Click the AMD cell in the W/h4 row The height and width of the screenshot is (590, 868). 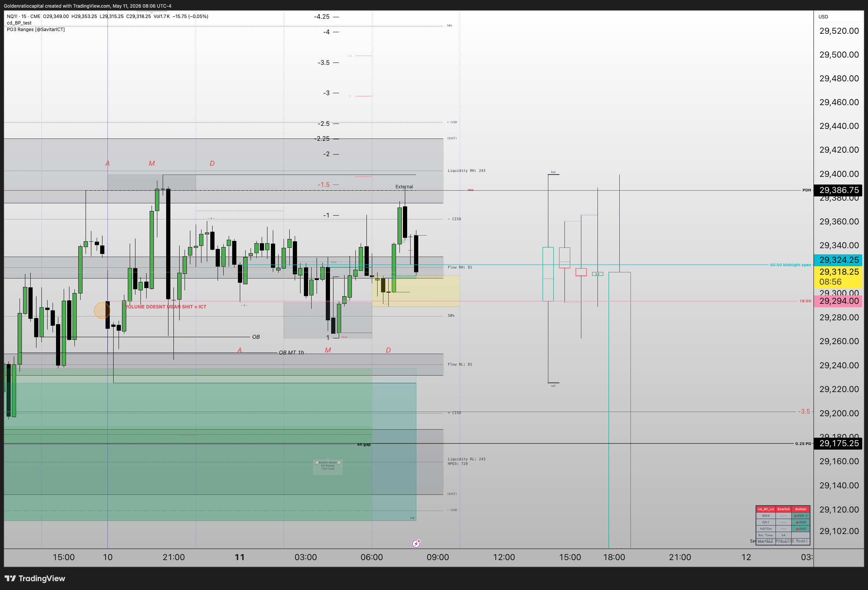tap(801, 516)
